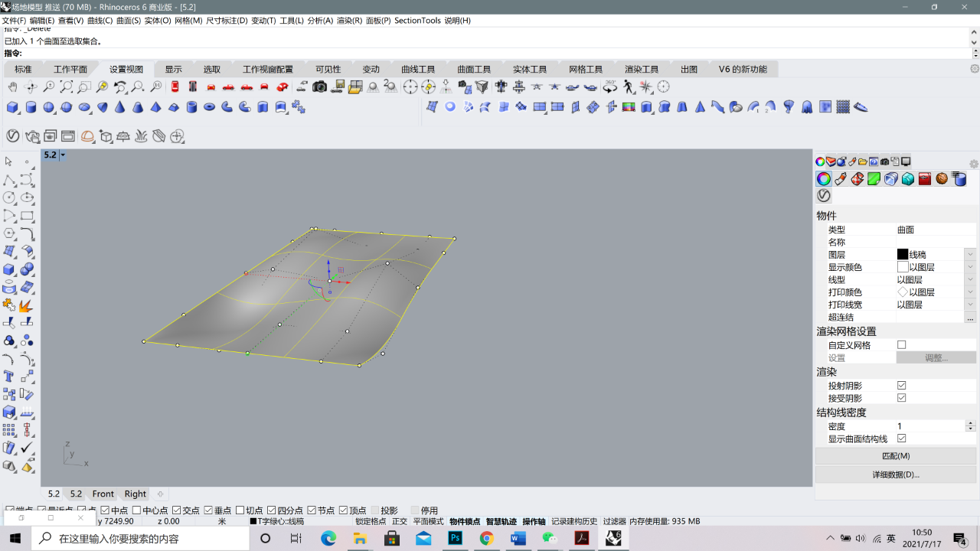Screen dimensions: 980x551
Task: Click the arrow pointer selection tool
Action: [9, 161]
